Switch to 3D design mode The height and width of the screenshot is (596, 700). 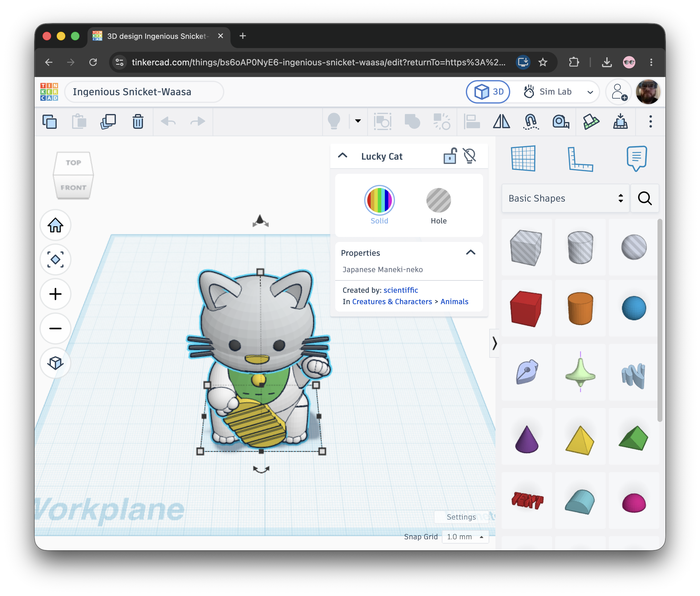tap(488, 92)
